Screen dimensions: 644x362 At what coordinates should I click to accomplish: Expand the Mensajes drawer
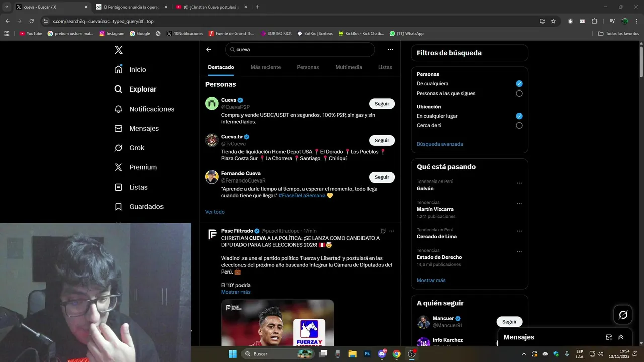coord(621,337)
